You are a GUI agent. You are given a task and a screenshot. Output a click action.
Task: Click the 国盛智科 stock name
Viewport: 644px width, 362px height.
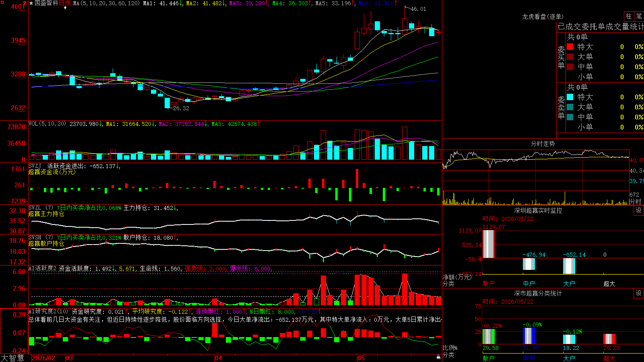click(46, 3)
